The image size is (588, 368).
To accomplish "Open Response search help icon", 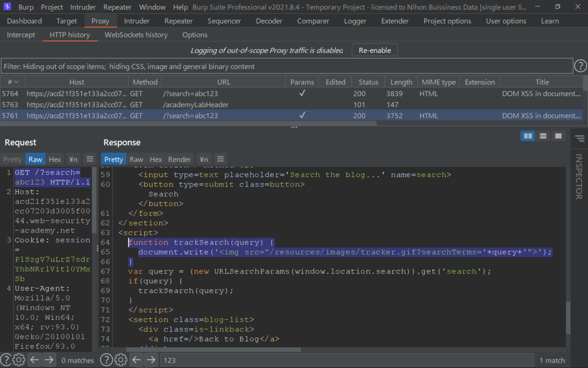I will 106,360.
